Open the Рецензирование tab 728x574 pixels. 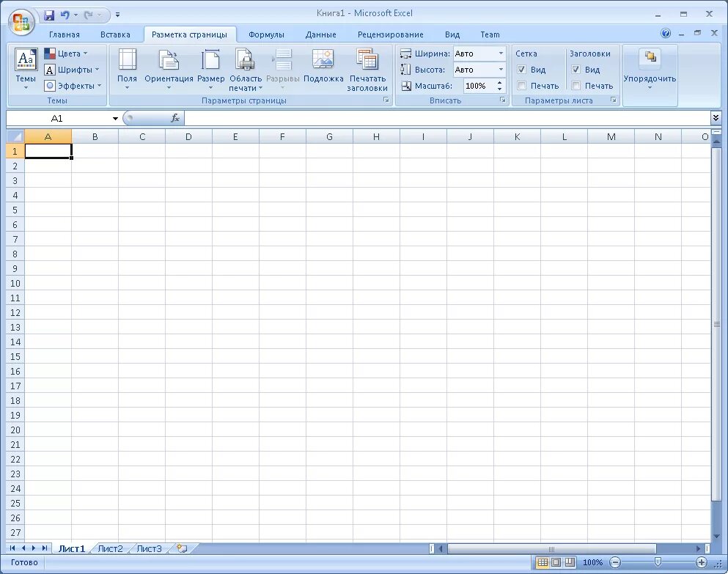(390, 34)
